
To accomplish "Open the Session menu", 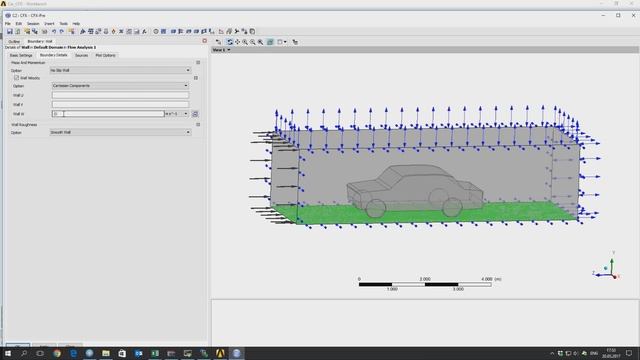I will pyautogui.click(x=33, y=24).
